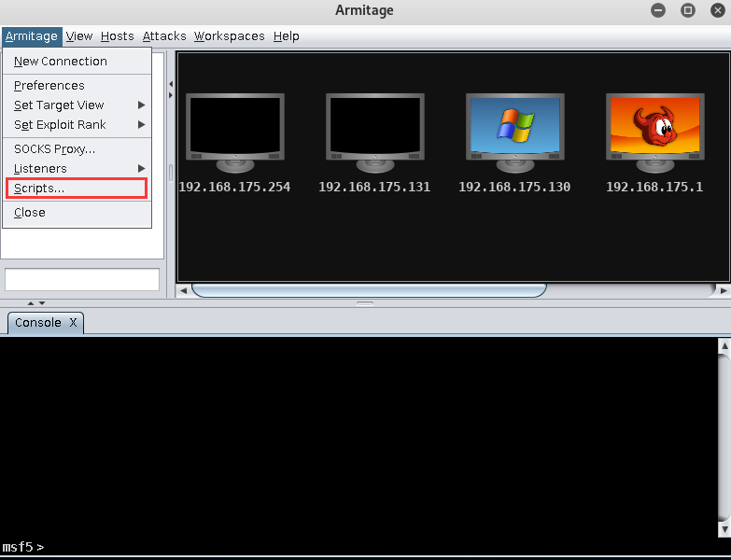Click the 192.168.175.131 label
This screenshot has width=731, height=560.
[x=374, y=188]
